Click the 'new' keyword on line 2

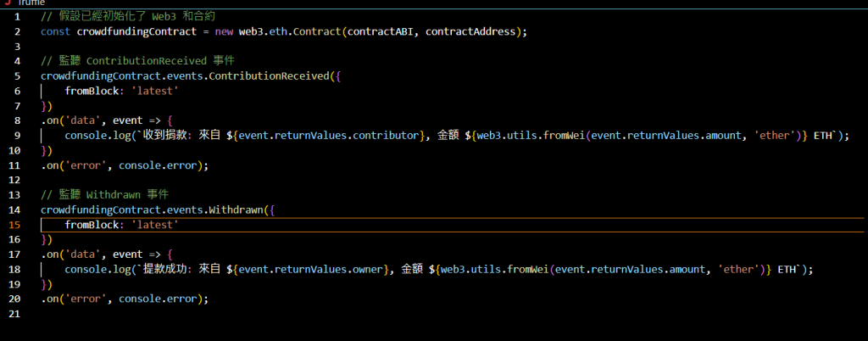pyautogui.click(x=224, y=31)
